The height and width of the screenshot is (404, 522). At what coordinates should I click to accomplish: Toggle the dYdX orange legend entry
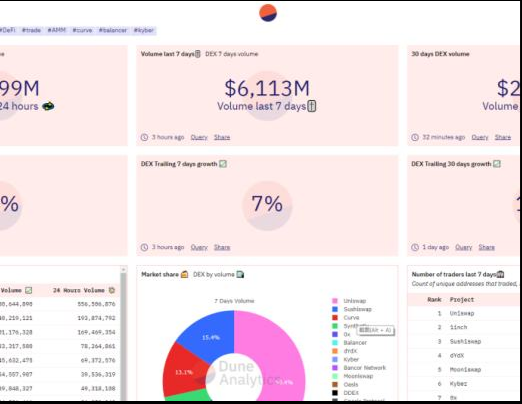[344, 351]
